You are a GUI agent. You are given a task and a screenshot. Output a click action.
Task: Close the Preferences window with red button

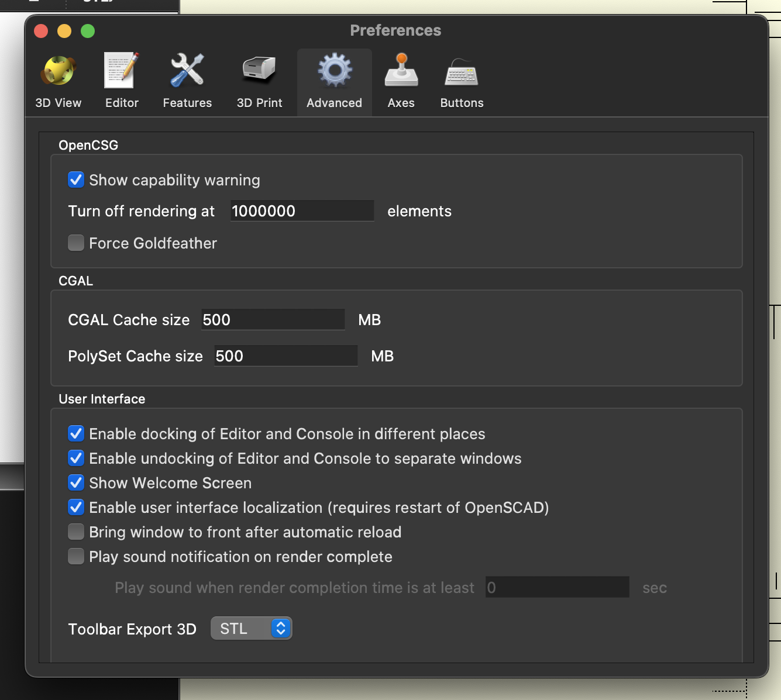click(41, 31)
